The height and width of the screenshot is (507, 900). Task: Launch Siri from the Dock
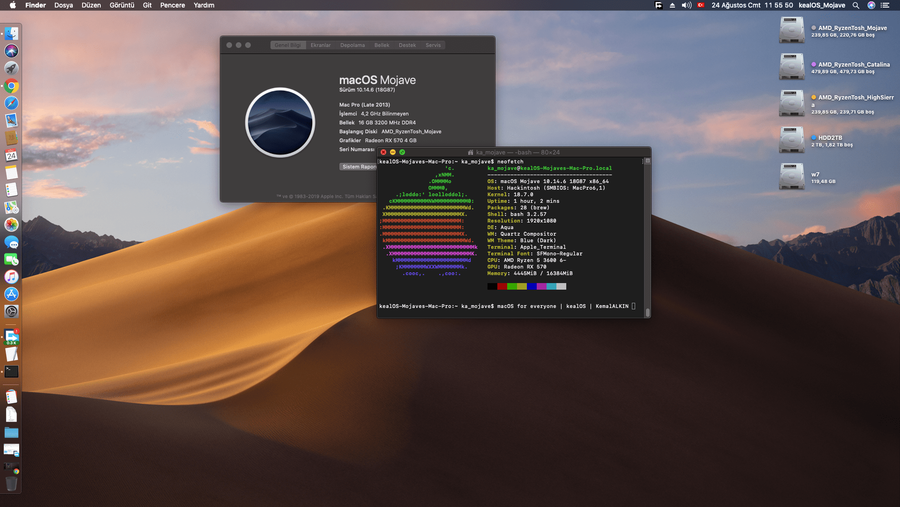[11, 51]
